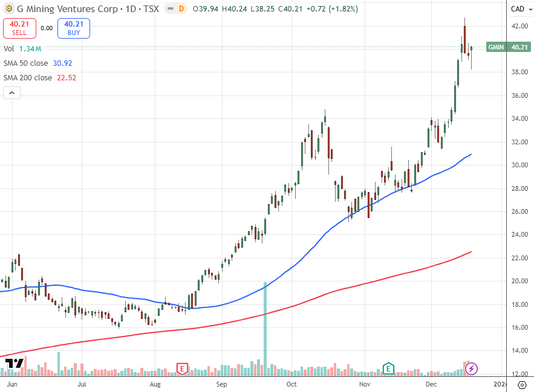Click the G Mining Ventures symbol logo
The height and width of the screenshot is (392, 534).
pos(8,8)
